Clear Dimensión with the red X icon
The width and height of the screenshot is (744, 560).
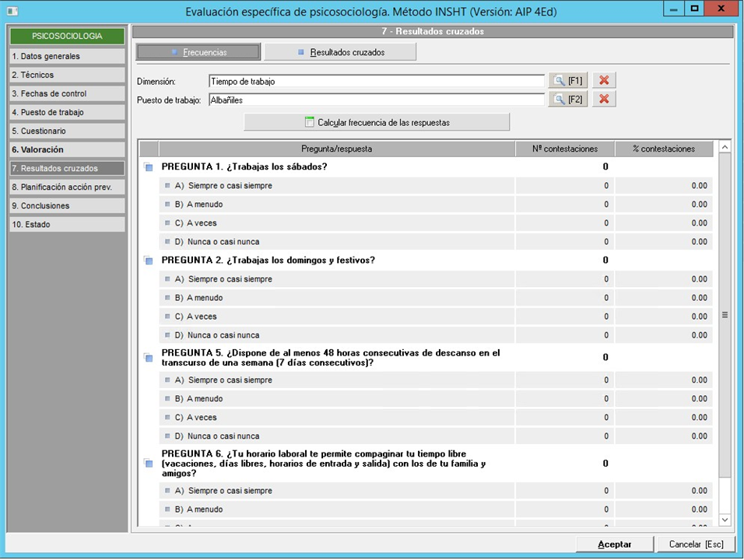(x=604, y=81)
